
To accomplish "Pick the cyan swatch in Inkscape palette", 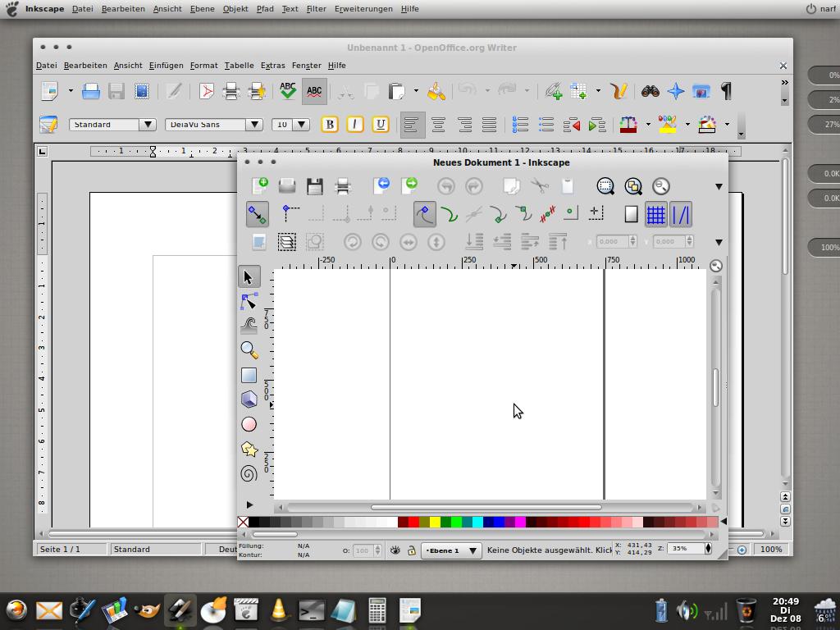I will coord(477,522).
